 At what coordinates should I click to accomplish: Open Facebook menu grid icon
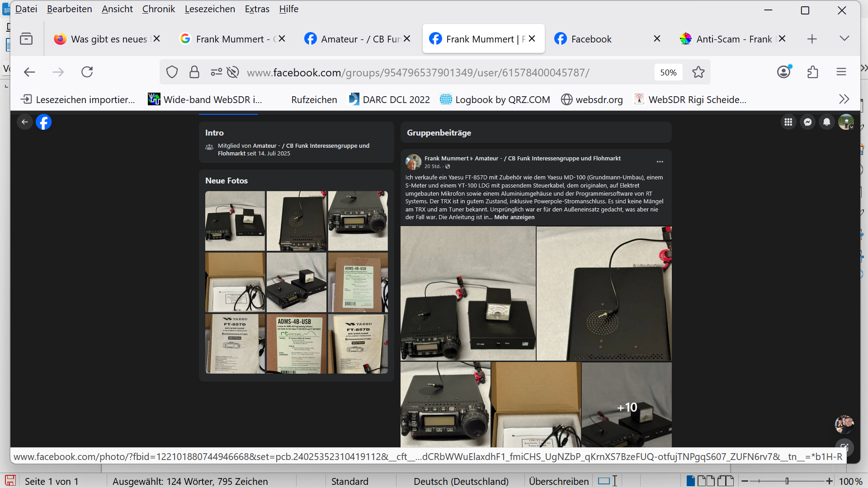[x=788, y=122]
